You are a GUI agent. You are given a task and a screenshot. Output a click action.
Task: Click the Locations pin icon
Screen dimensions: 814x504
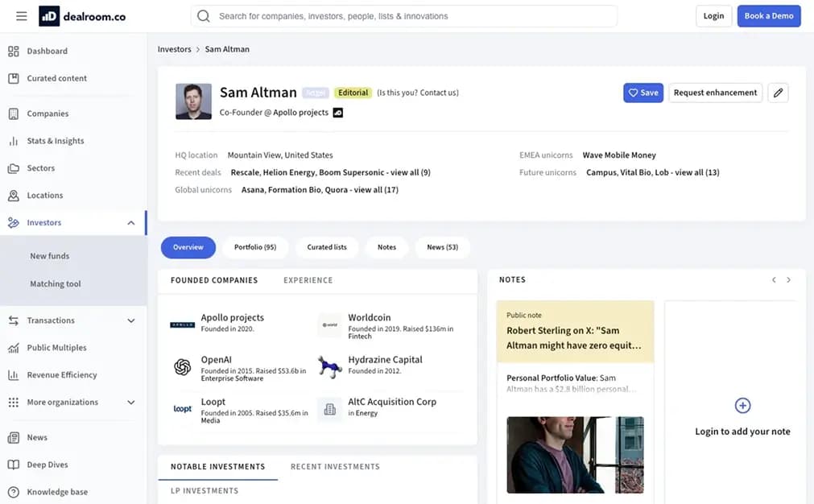point(14,195)
